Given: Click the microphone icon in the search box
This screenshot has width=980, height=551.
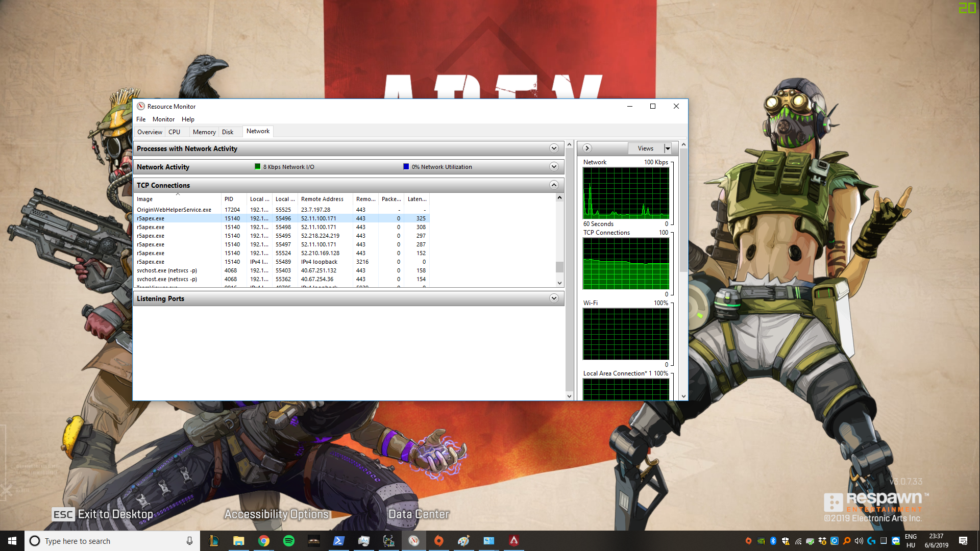Looking at the screenshot, I should coord(189,541).
